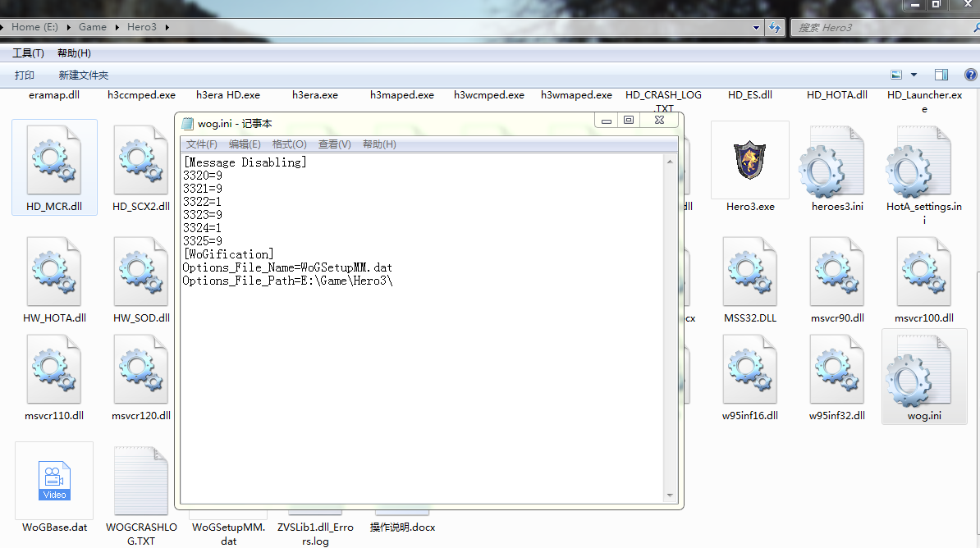Select the Hero3.exe shield icon

coord(750,160)
